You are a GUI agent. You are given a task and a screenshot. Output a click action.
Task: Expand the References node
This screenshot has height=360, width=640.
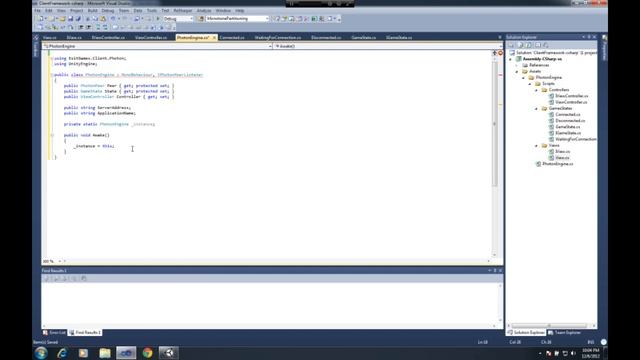tap(517, 65)
